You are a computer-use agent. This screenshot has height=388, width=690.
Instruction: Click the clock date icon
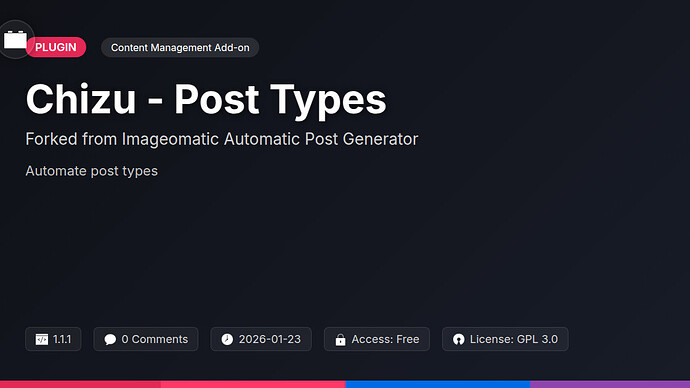tap(227, 339)
